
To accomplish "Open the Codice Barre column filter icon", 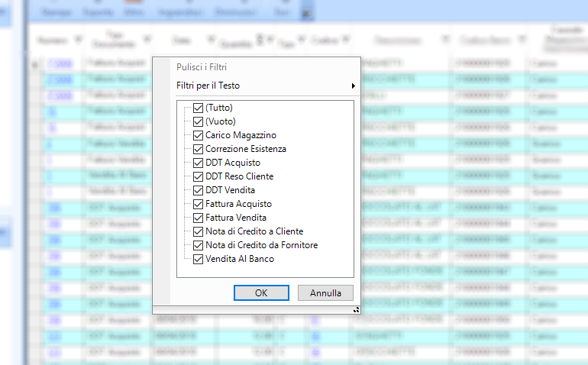I will [522, 40].
